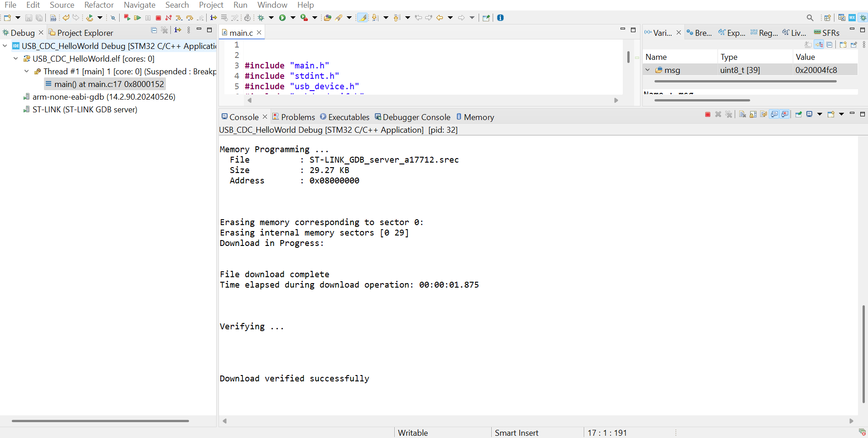Collapse the Thread #1 node in Debug view
Screen dimensions: 868x438
(26, 71)
